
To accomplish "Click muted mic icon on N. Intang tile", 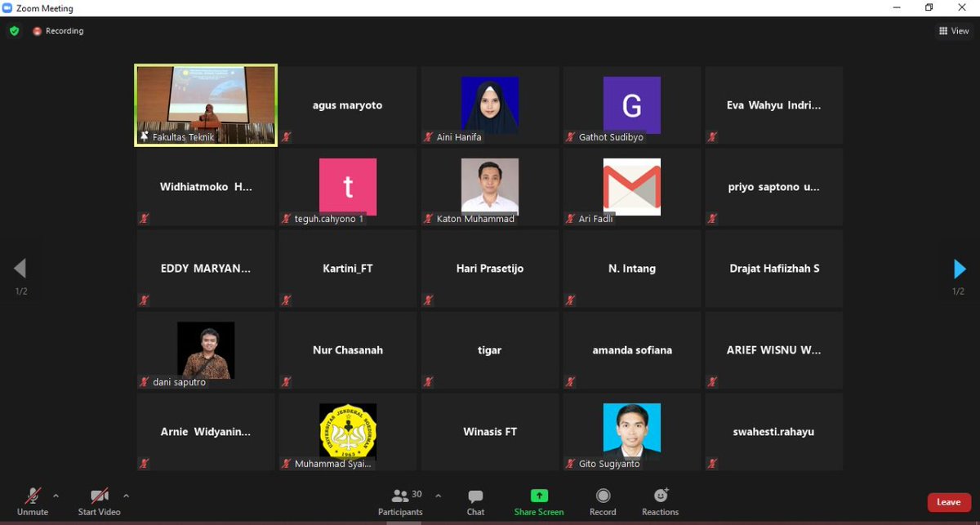I will tap(571, 300).
